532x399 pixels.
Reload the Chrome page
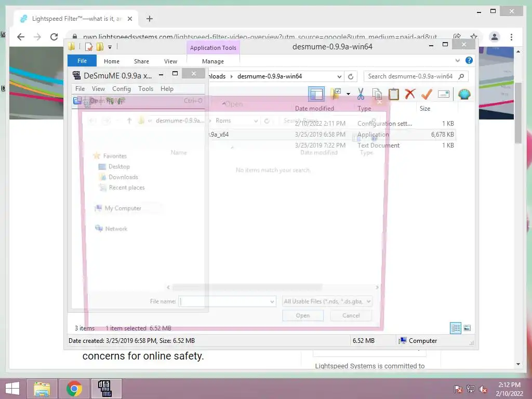tap(54, 37)
